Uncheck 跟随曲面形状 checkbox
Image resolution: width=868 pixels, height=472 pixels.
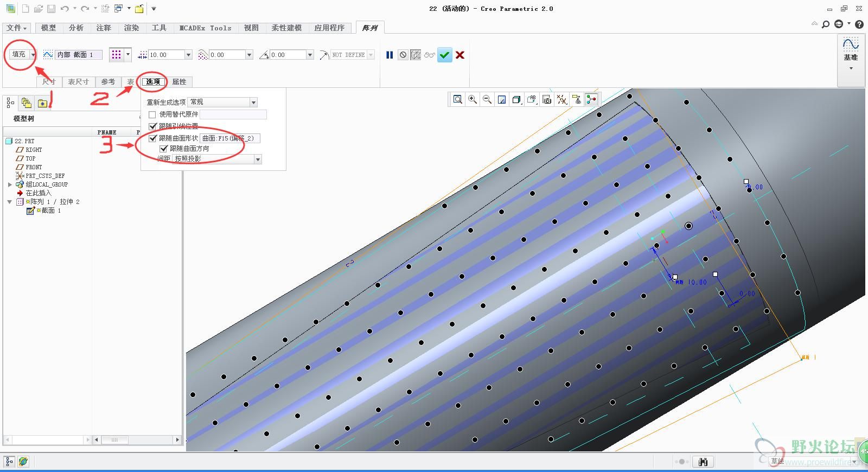(152, 138)
